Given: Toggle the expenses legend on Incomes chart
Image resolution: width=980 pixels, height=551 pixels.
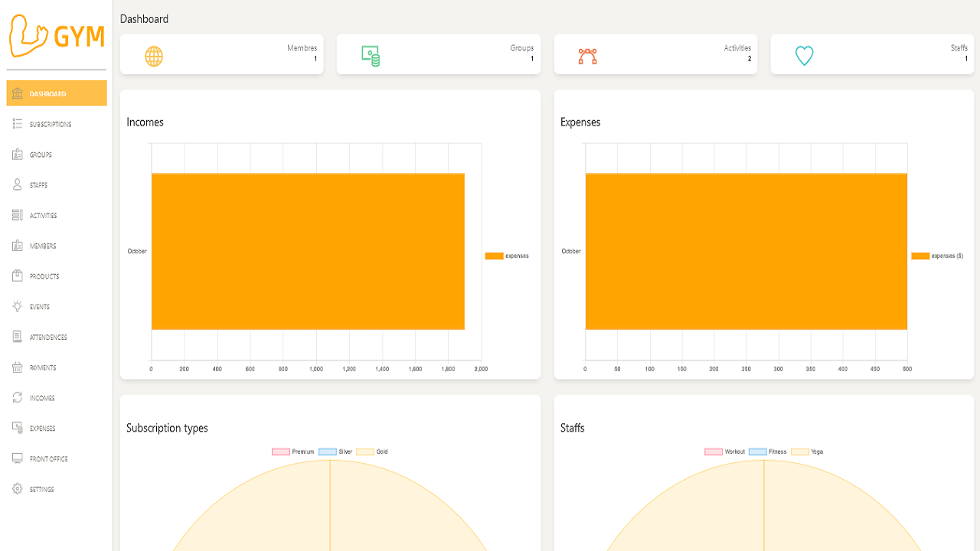Looking at the screenshot, I should [507, 256].
